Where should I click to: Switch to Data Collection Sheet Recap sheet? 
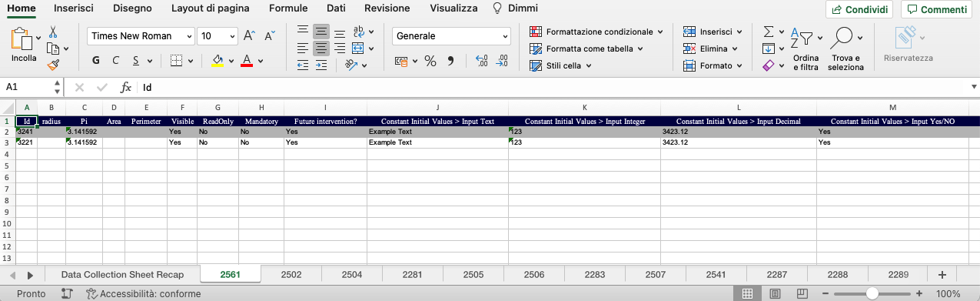122,274
